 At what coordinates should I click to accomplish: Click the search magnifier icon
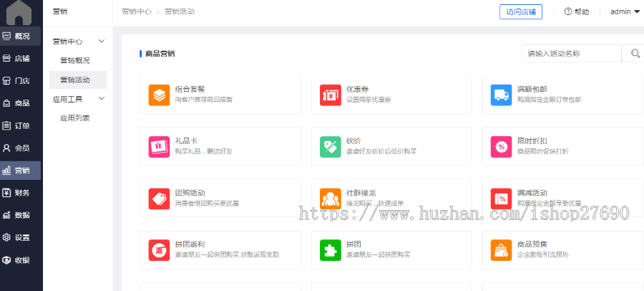635,54
